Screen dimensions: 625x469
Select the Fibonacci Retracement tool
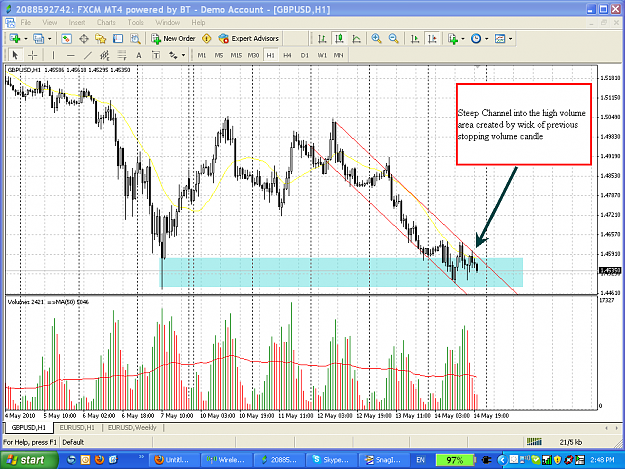point(122,55)
